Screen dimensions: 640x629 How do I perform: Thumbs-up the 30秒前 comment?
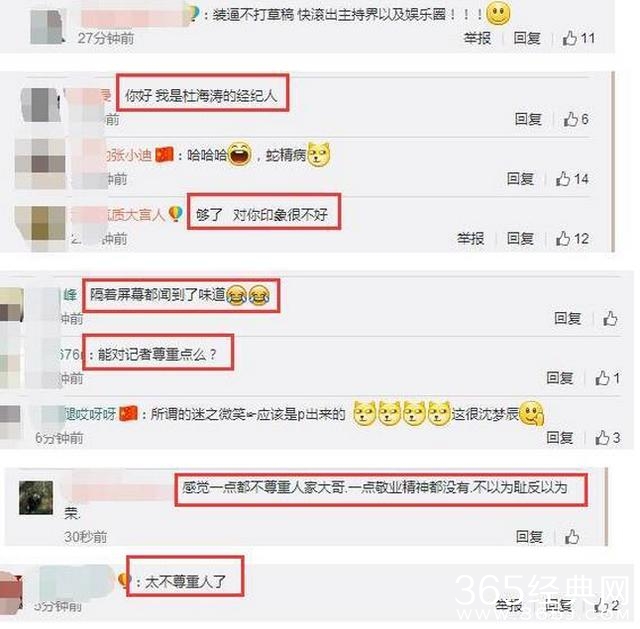(x=572, y=536)
